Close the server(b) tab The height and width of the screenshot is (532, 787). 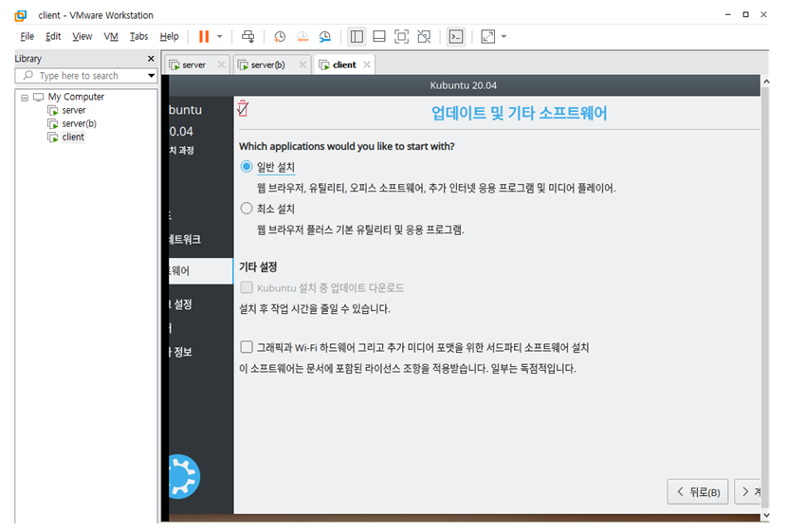302,64
